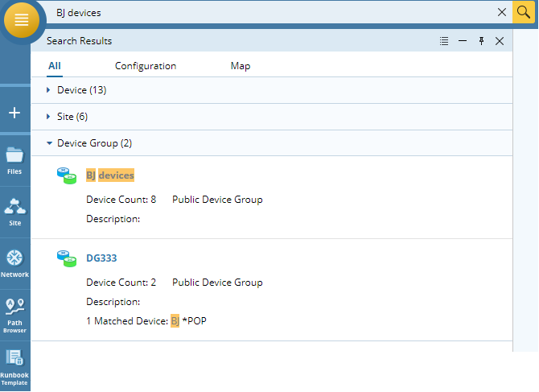Open Files from the sidebar
The height and width of the screenshot is (392, 539).
(14, 159)
